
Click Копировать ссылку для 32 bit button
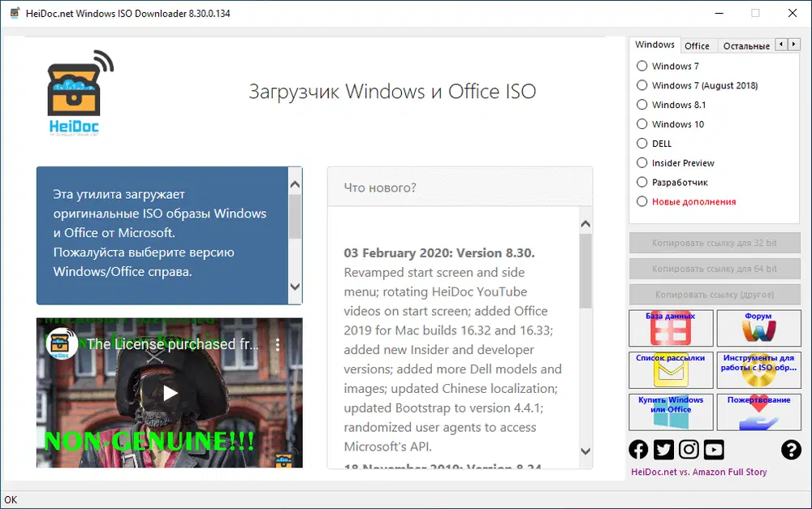(x=715, y=243)
